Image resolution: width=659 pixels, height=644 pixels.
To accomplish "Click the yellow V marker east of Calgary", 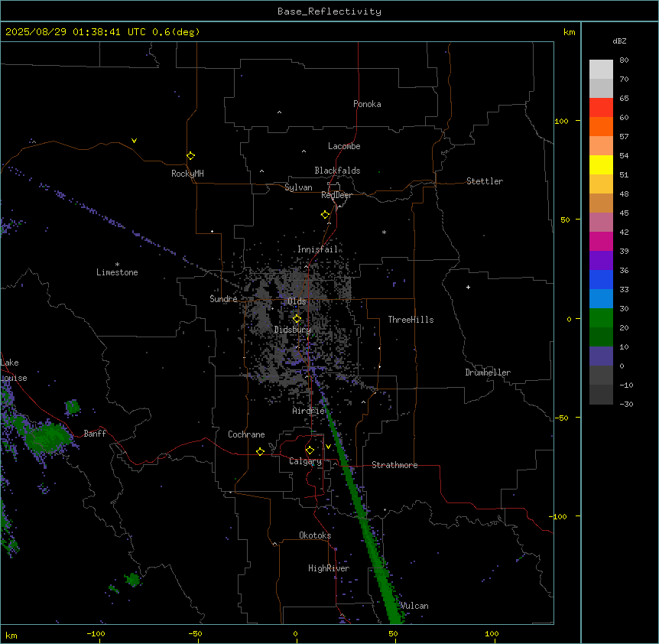I will pyautogui.click(x=328, y=447).
